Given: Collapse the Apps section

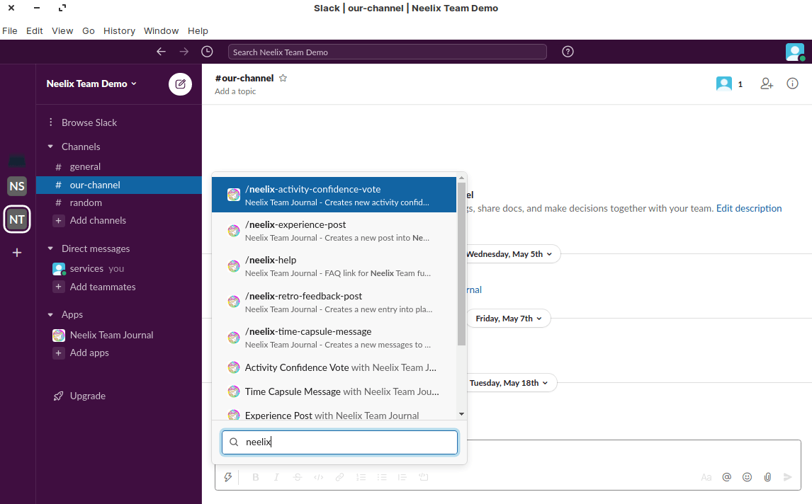Looking at the screenshot, I should [50, 314].
